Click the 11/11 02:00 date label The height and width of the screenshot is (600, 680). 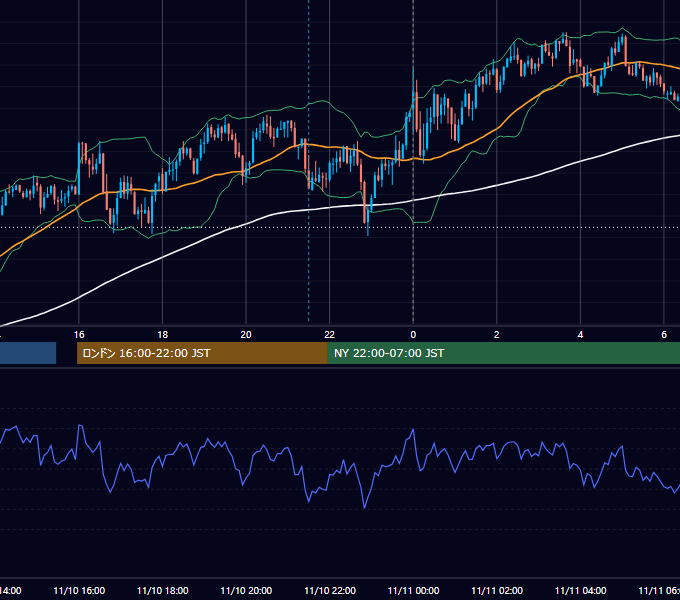pyautogui.click(x=497, y=590)
